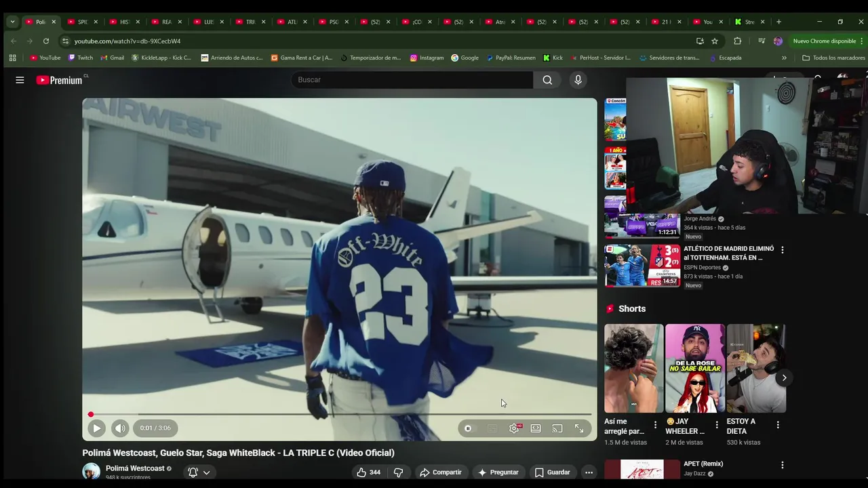This screenshot has height=488, width=868.
Task: Open PayPal: Resumen bookmark
Action: click(x=511, y=58)
